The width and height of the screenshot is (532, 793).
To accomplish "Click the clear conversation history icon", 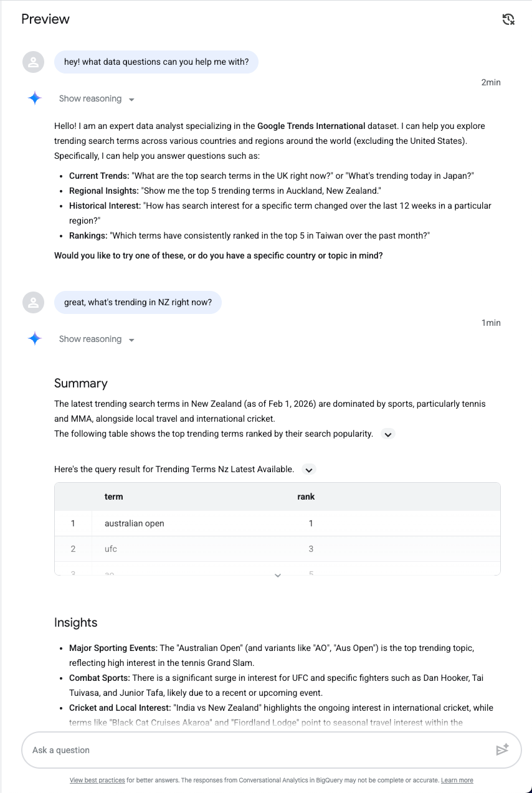I will click(x=508, y=19).
